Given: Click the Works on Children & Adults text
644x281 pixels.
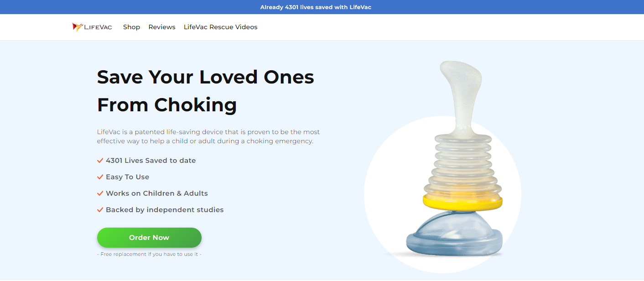Looking at the screenshot, I should 157,193.
